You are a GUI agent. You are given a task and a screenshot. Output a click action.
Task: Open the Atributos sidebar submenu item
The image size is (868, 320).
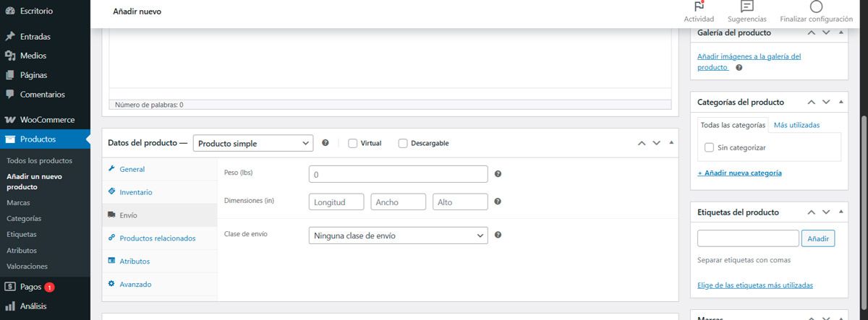coord(21,250)
